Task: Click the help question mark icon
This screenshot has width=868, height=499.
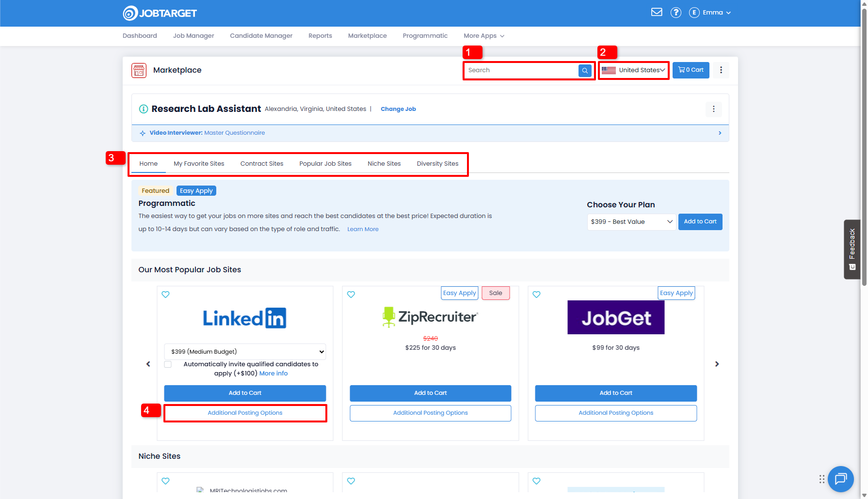Action: (675, 13)
